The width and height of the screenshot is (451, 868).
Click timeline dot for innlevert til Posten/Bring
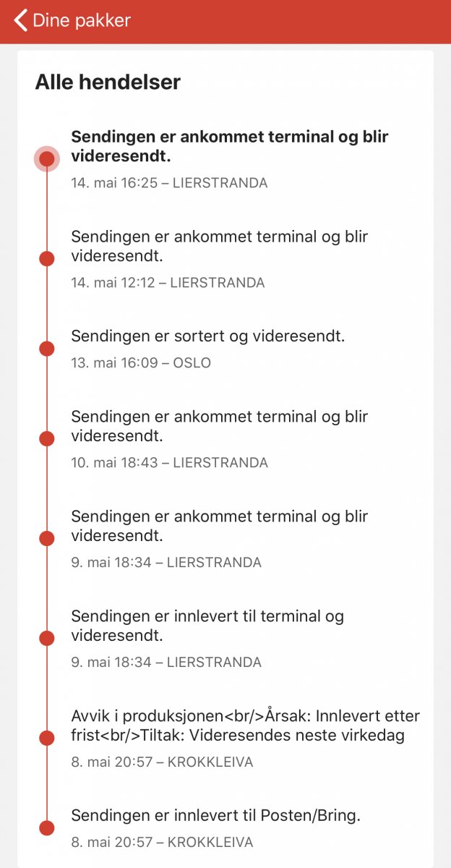point(47,828)
